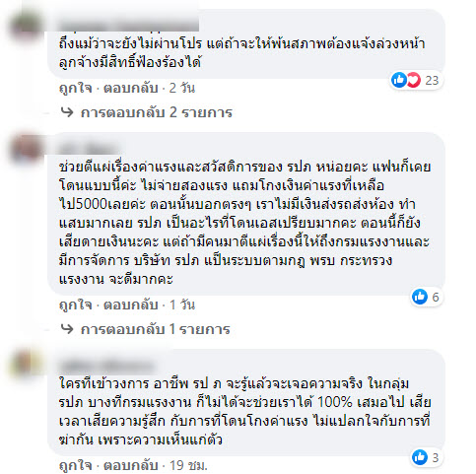Click the thumbs-up icon with 3 likes
476x474 pixels.
coord(420,457)
